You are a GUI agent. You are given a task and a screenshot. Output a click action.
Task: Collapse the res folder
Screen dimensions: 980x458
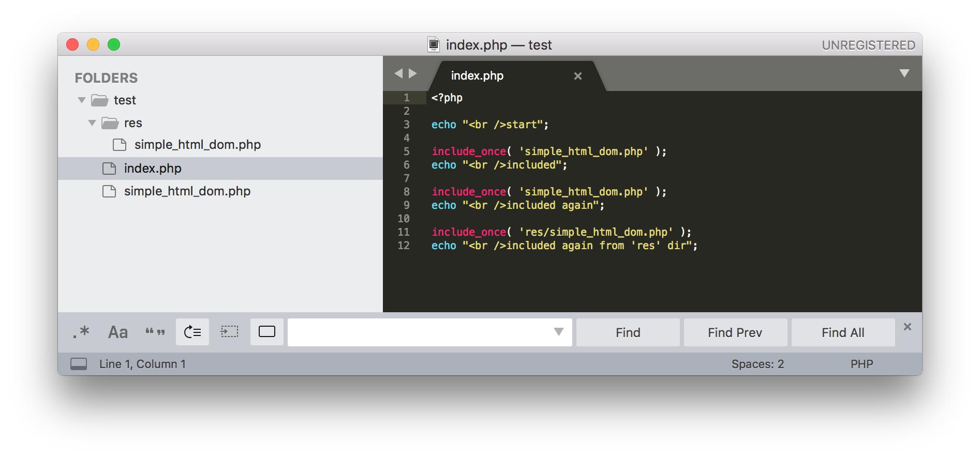pyautogui.click(x=92, y=123)
